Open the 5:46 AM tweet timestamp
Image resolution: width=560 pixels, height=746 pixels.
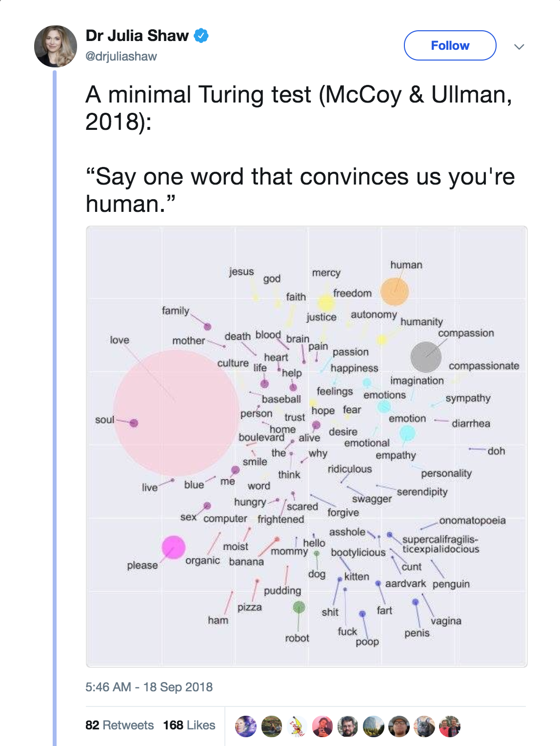pyautogui.click(x=149, y=687)
